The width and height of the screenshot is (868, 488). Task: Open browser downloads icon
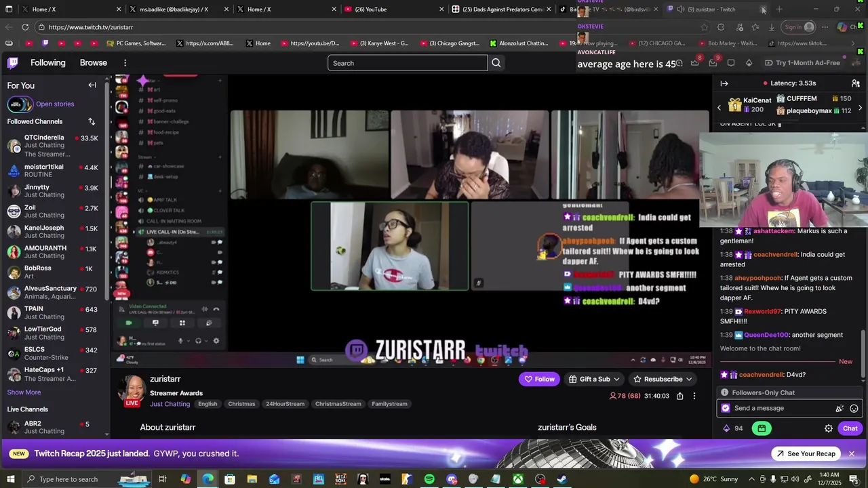click(772, 27)
